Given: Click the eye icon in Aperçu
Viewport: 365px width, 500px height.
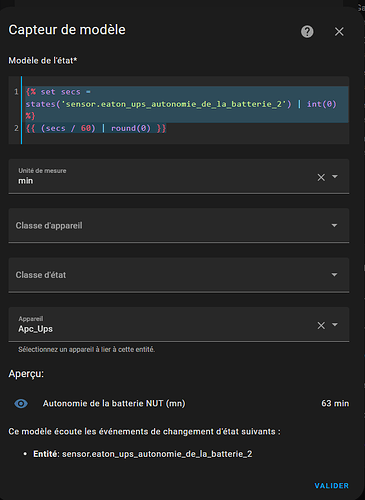Looking at the screenshot, I should pos(21,404).
